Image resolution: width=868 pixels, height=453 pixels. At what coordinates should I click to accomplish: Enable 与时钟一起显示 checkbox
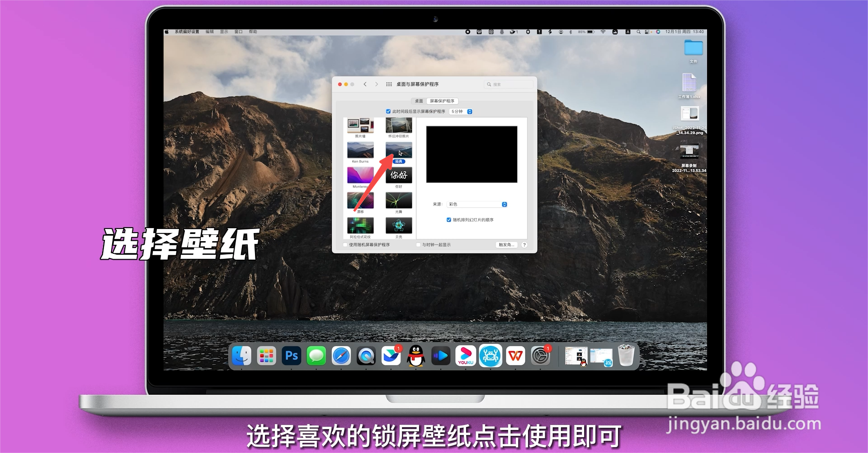pos(418,245)
